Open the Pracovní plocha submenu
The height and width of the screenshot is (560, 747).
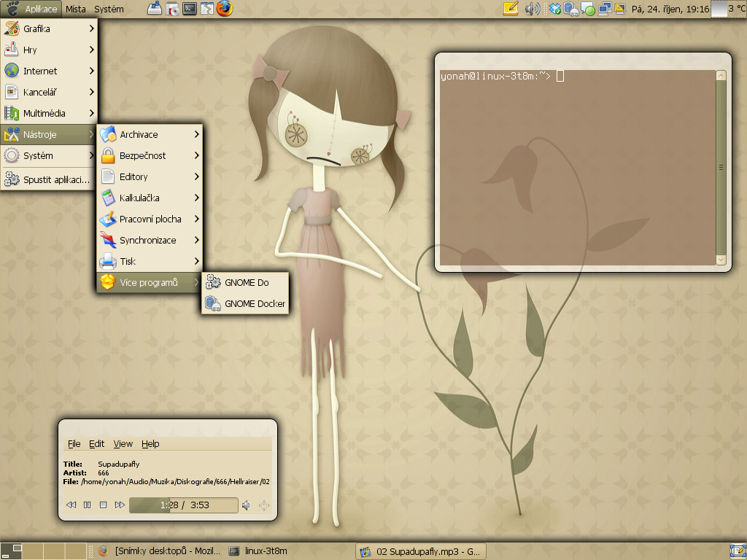click(x=150, y=219)
